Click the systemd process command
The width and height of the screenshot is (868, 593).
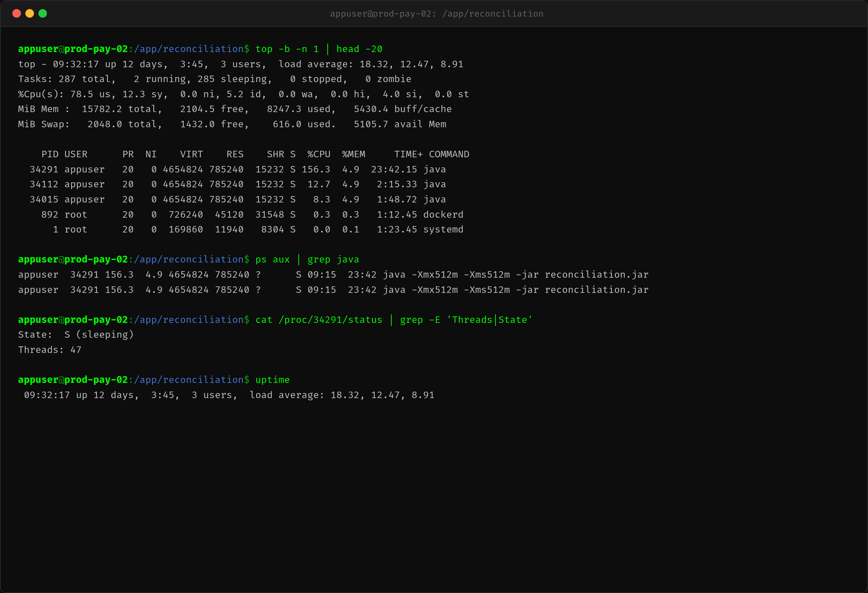click(443, 230)
